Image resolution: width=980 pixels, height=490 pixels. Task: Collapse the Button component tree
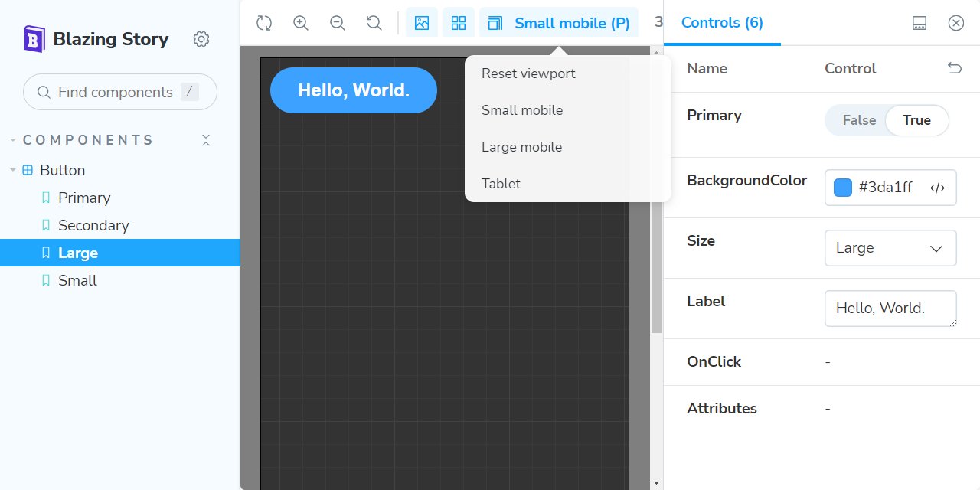click(12, 170)
